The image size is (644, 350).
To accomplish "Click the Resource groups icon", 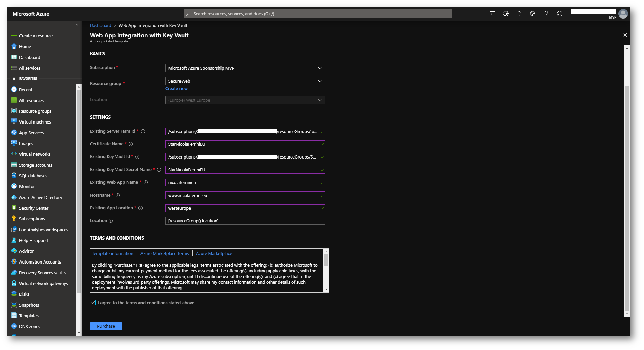I will pyautogui.click(x=14, y=111).
